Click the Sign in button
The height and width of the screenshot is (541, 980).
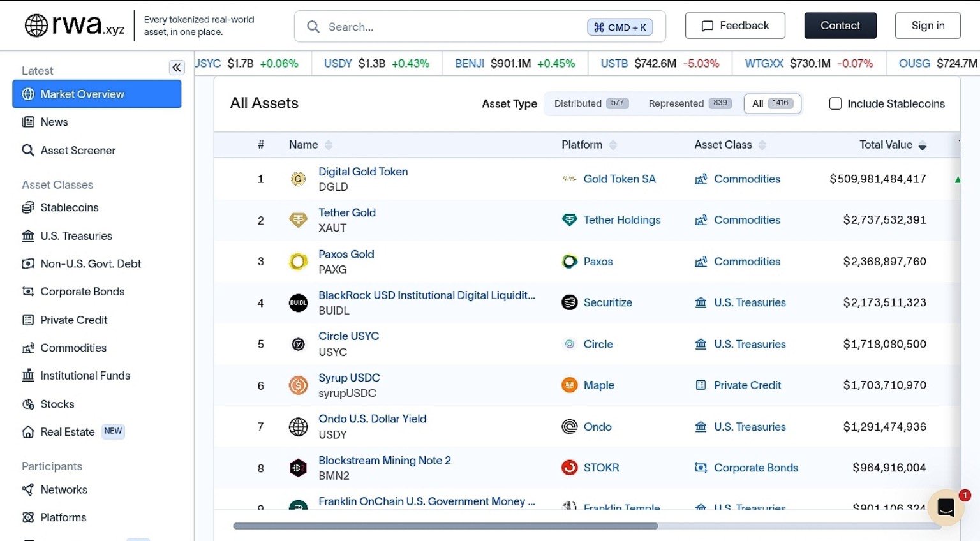coord(927,26)
